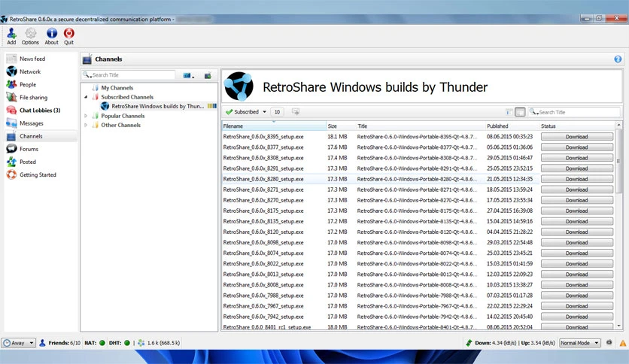
Task: Open Getting Started in the sidebar
Action: (x=41, y=174)
